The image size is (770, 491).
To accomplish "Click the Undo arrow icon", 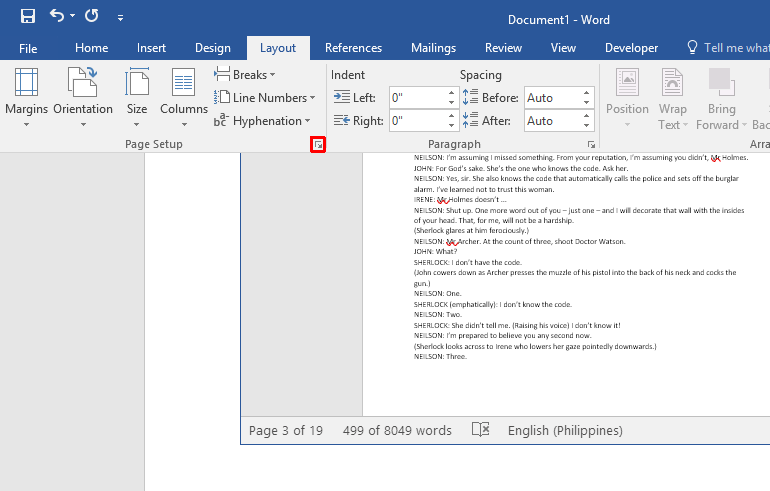I will (57, 17).
